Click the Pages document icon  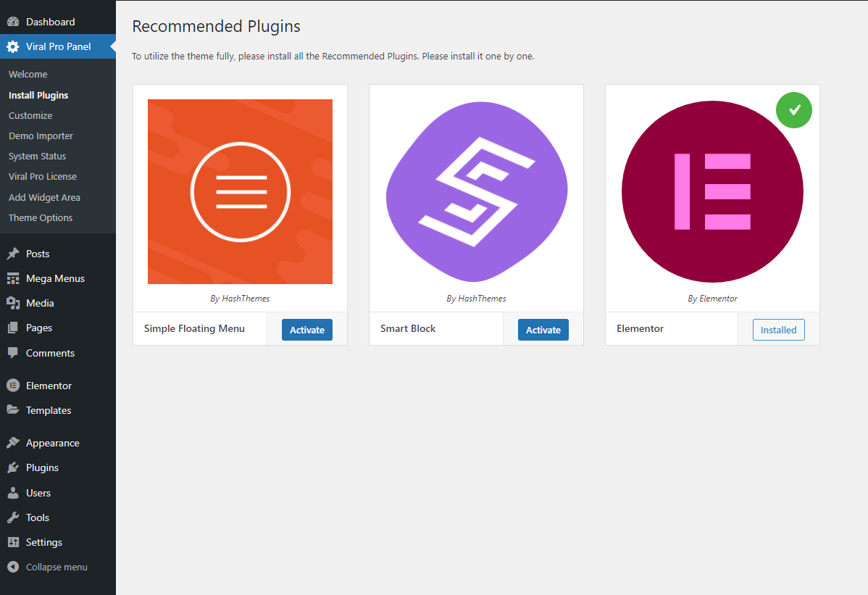pos(13,328)
